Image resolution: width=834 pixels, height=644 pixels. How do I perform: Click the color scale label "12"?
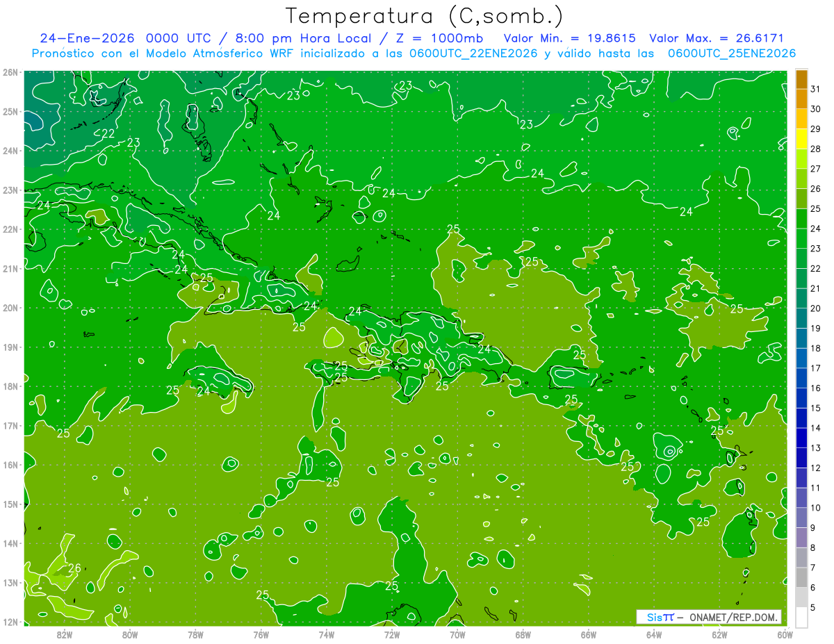pos(816,468)
